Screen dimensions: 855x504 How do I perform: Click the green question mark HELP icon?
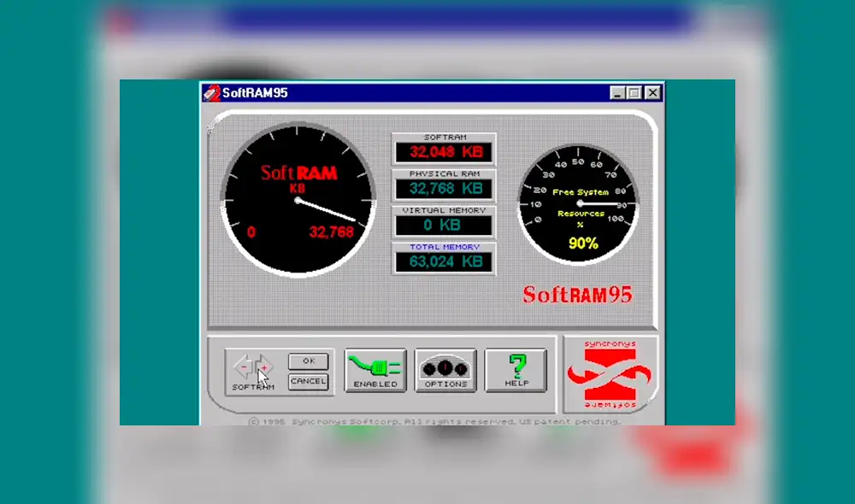[x=516, y=366]
